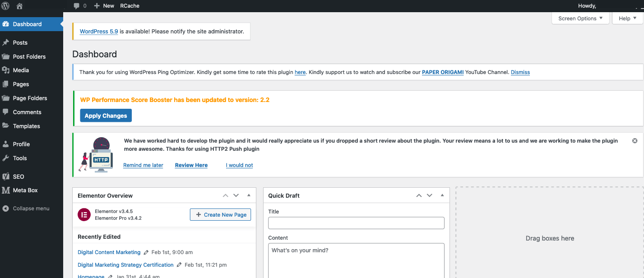644x278 pixels.
Task: Click the 'Recently Edited' heading text
Action: [x=99, y=236]
